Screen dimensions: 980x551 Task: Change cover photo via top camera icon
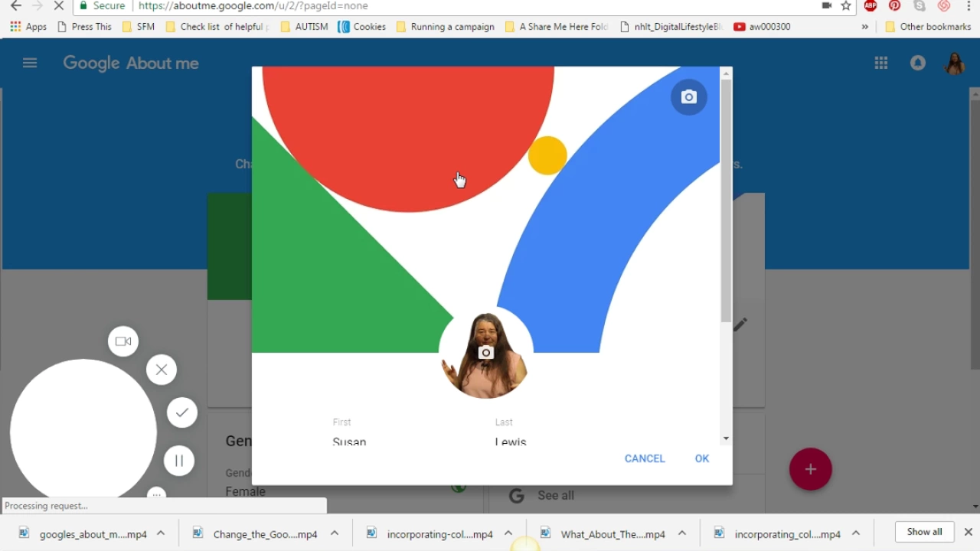point(689,97)
